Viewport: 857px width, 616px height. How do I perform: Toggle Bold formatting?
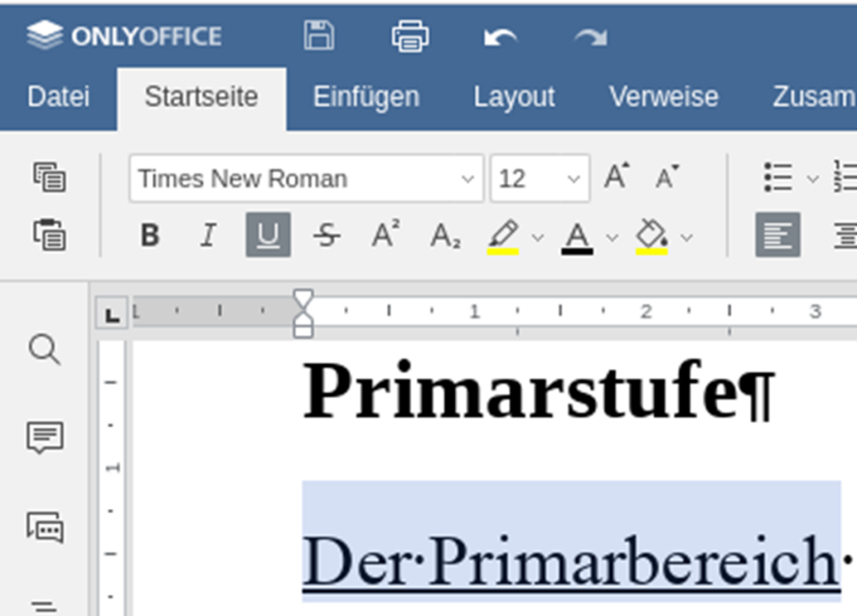point(151,235)
